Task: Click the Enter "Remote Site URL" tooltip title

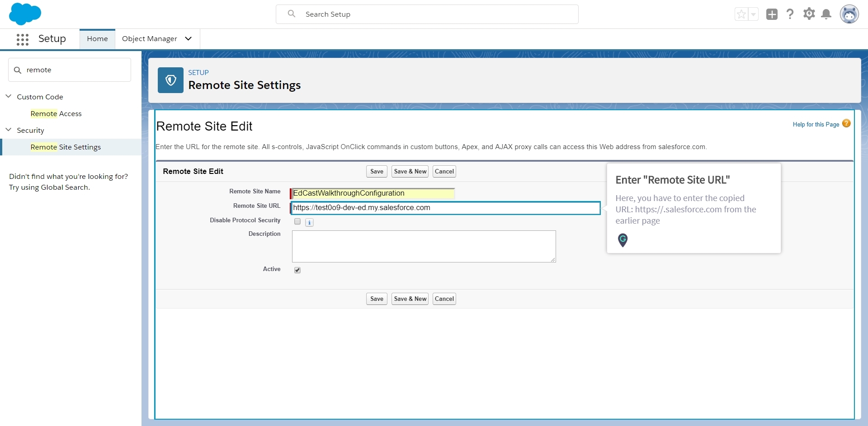Action: click(673, 180)
